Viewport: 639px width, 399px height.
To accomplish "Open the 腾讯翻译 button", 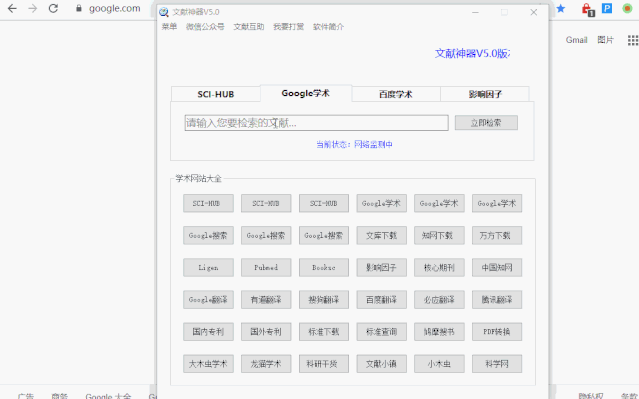I will point(497,300).
